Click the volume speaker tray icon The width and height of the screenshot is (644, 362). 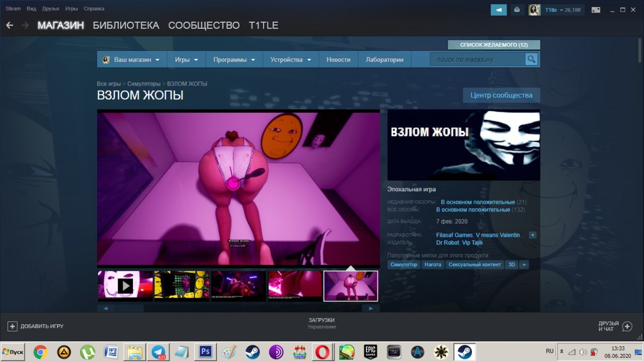[583, 351]
